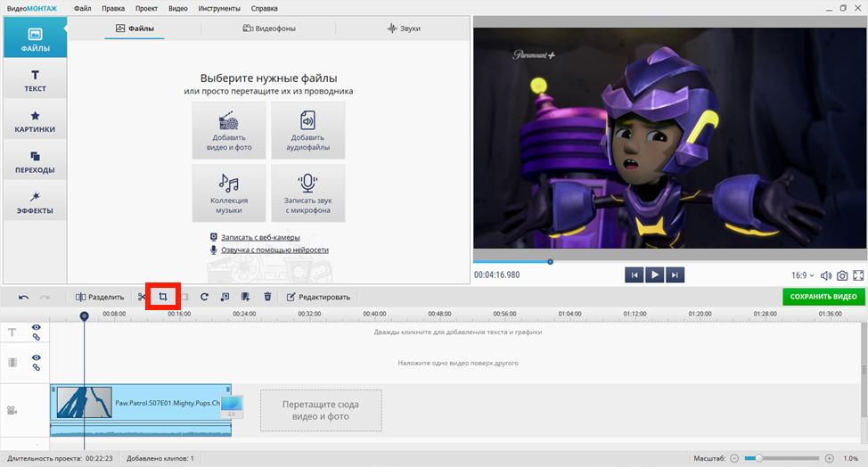Click Добавить аудиофайлы tile

(307, 130)
